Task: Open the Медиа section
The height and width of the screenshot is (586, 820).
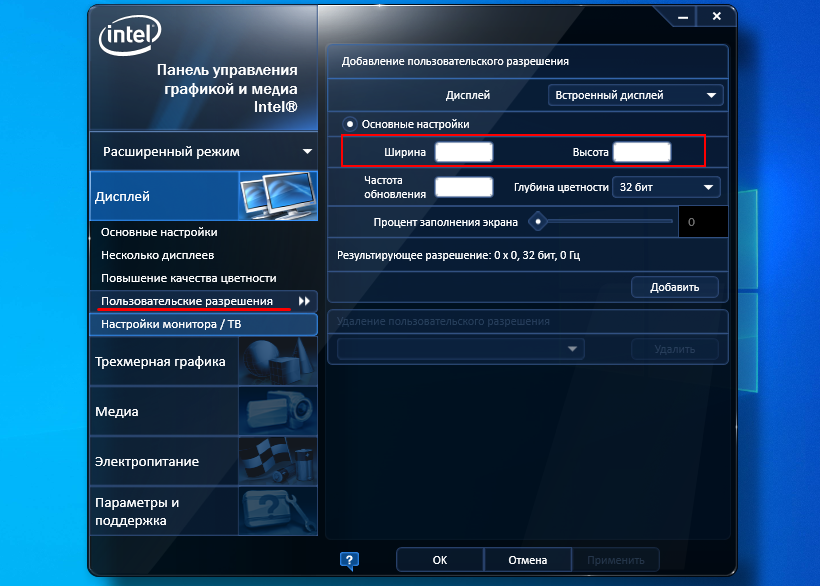Action: (203, 411)
